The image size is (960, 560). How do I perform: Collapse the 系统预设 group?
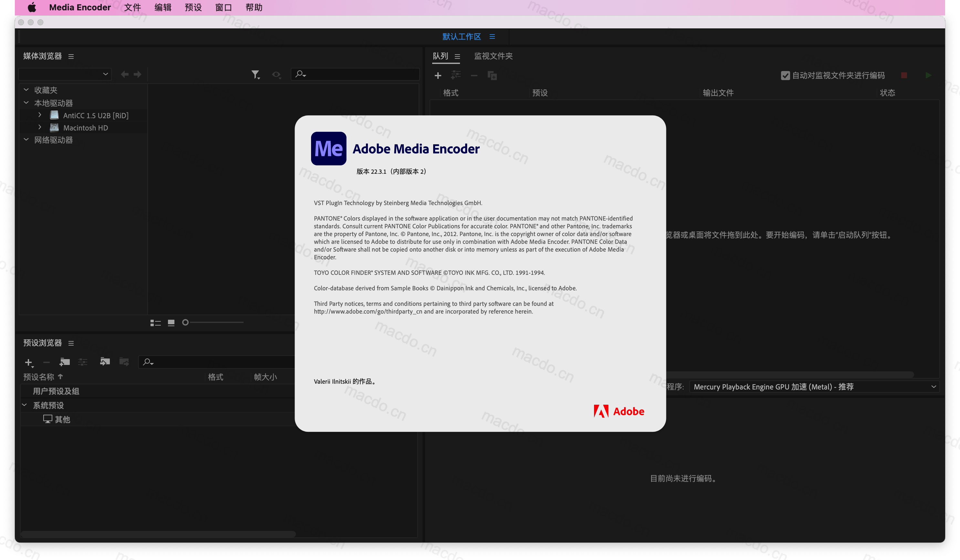tap(24, 405)
